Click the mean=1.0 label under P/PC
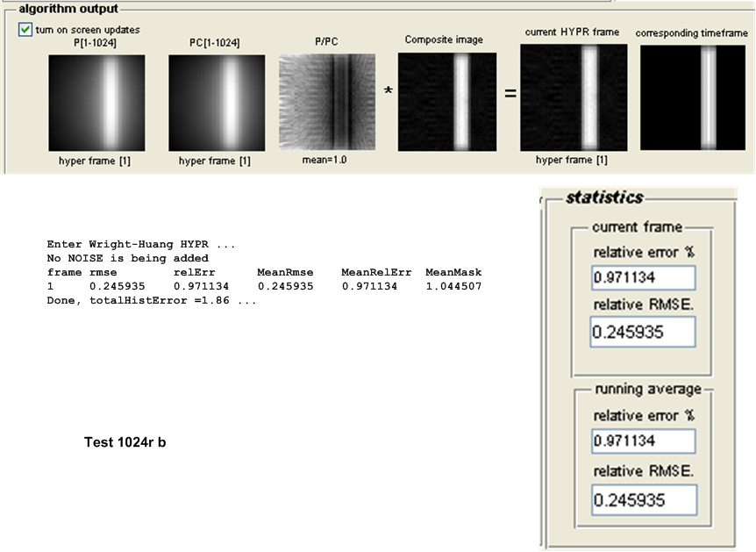Image resolution: width=756 pixels, height=552 pixels. [x=326, y=160]
